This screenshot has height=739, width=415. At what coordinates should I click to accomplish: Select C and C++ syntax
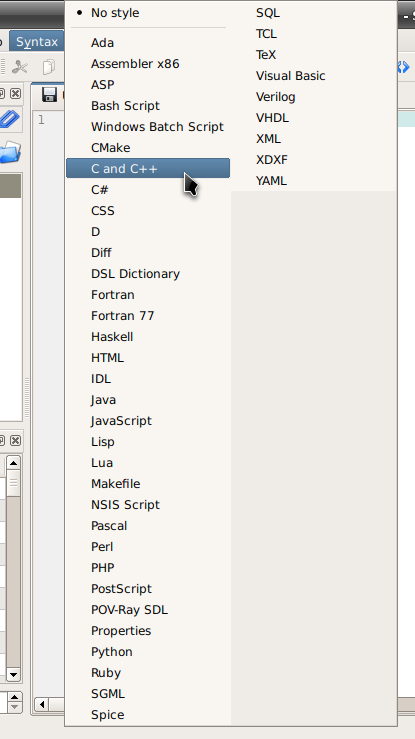click(148, 169)
